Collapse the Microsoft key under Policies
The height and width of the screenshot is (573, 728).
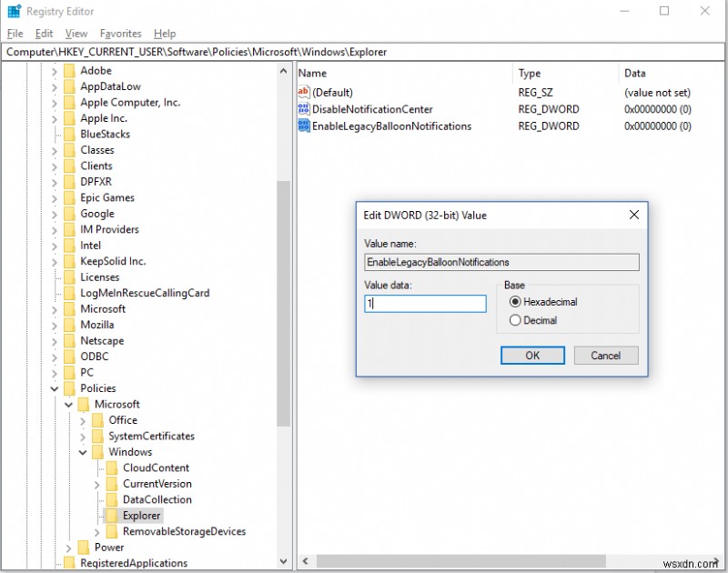pos(69,405)
